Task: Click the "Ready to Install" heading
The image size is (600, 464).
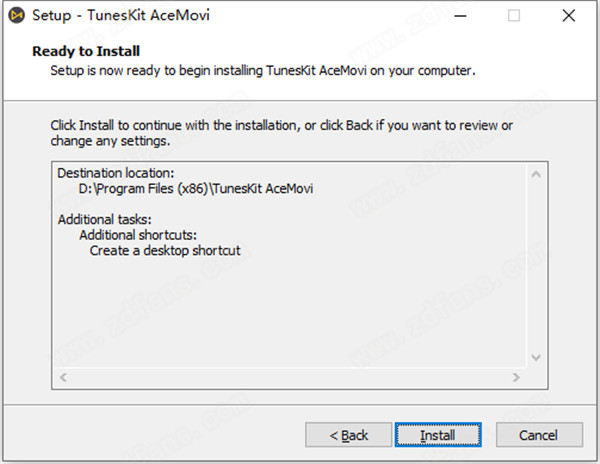Action: [86, 51]
